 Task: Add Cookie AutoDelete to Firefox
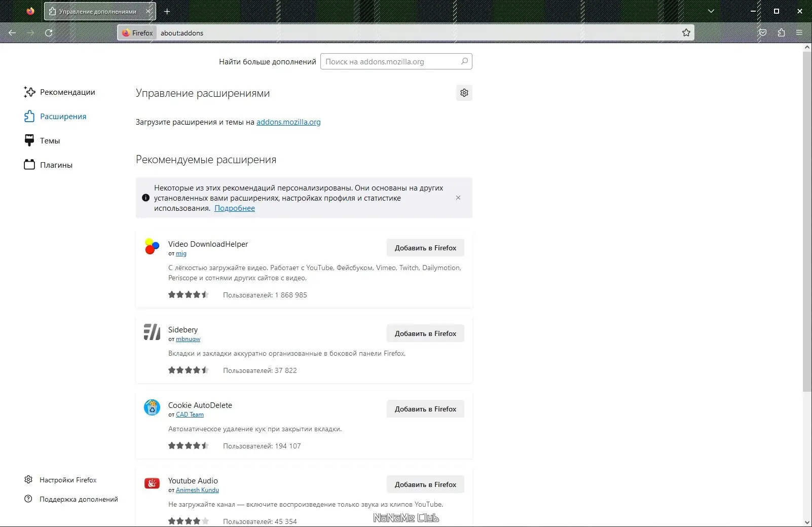pos(425,409)
